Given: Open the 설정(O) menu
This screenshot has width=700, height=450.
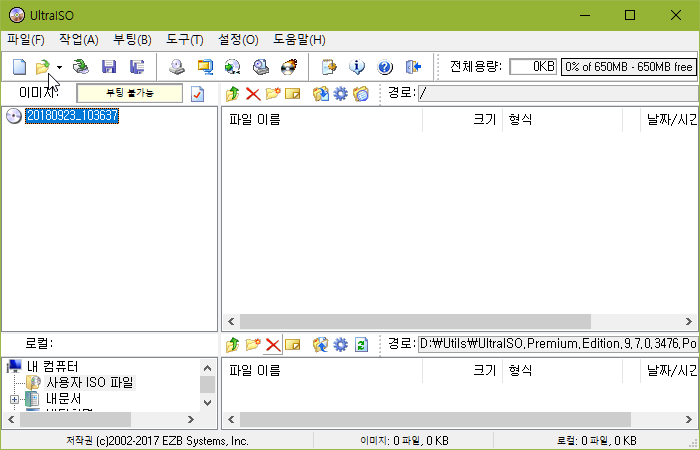Looking at the screenshot, I should point(238,40).
